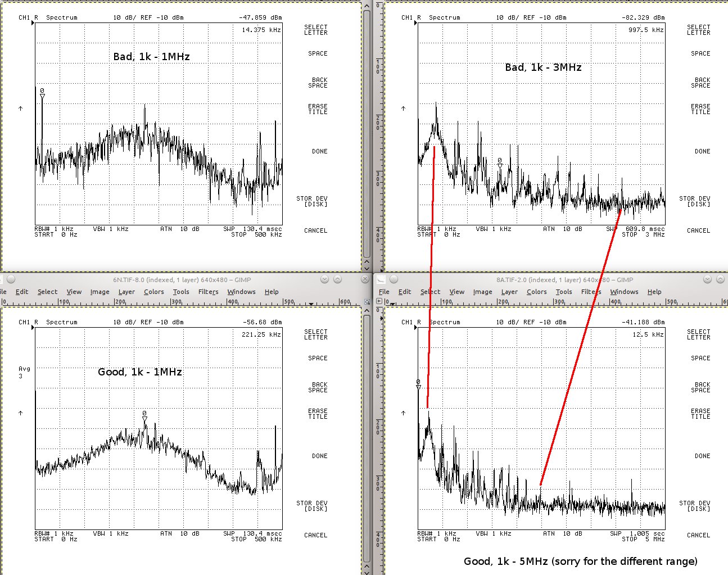The width and height of the screenshot is (728, 575).
Task: Open Help menu in 8A.TIF window
Action: pyautogui.click(x=654, y=292)
